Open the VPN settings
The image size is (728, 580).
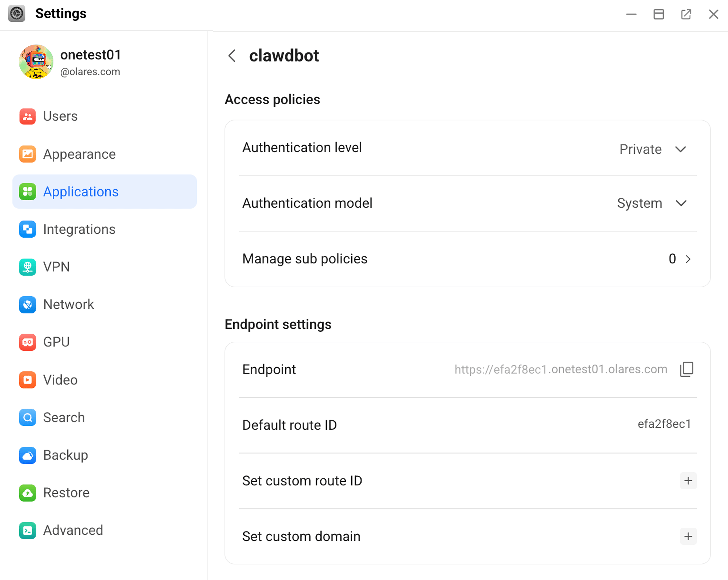[56, 267]
